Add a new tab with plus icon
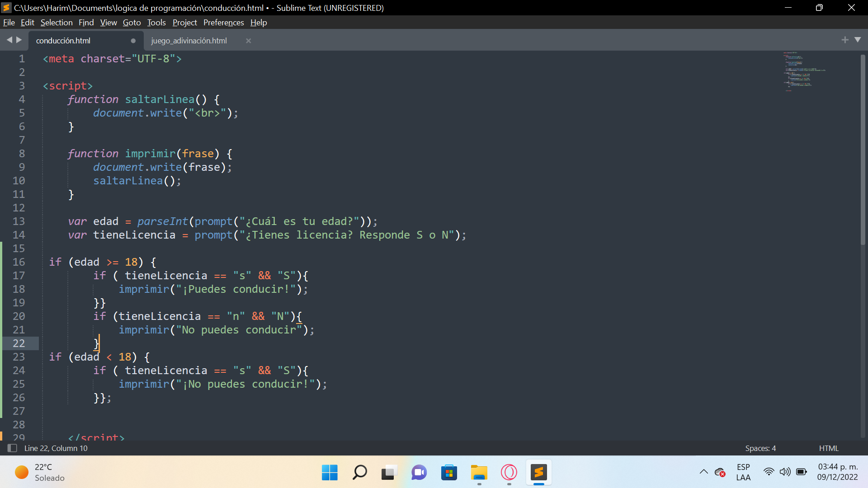 [845, 40]
